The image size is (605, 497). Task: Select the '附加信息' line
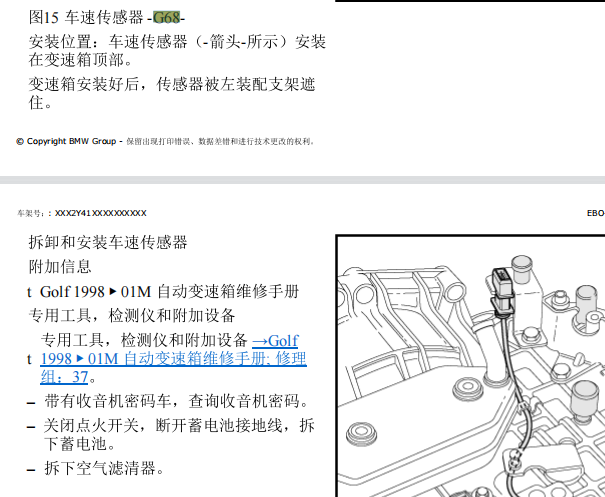tap(60, 267)
